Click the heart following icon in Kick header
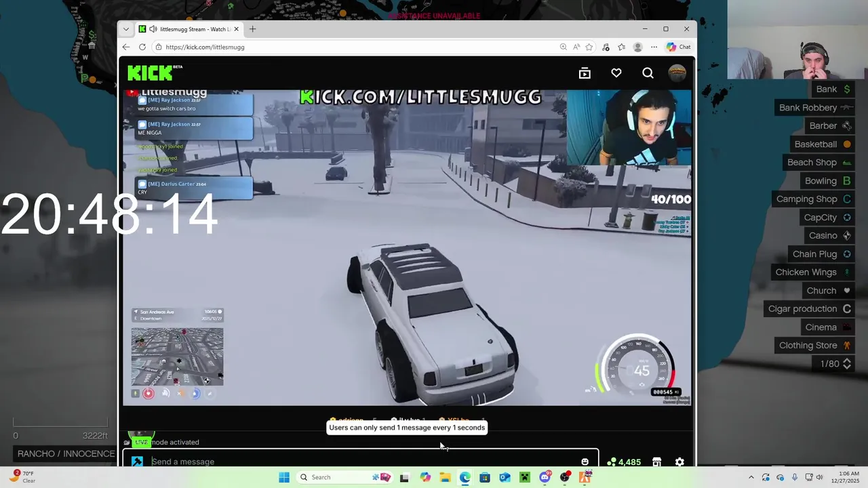Screen dimensions: 868x488 pos(616,73)
